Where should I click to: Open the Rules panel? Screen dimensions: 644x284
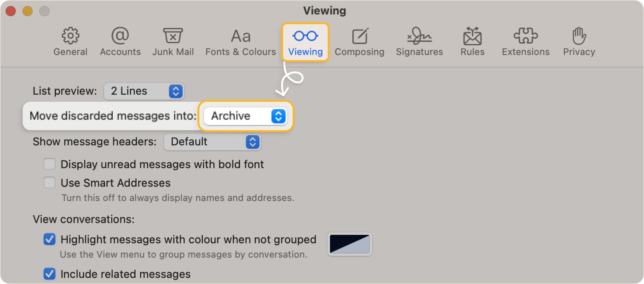[x=472, y=40]
